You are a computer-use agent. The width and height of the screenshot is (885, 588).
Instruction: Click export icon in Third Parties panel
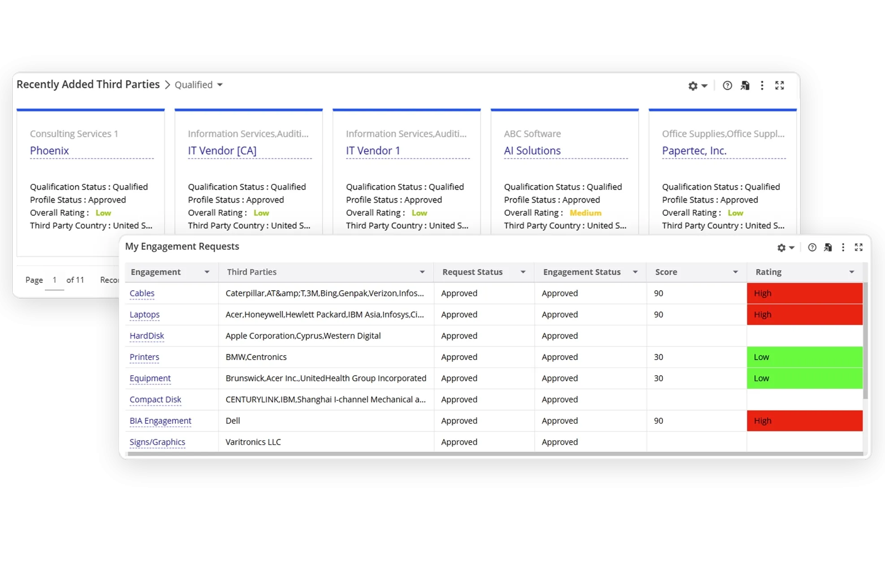point(745,86)
